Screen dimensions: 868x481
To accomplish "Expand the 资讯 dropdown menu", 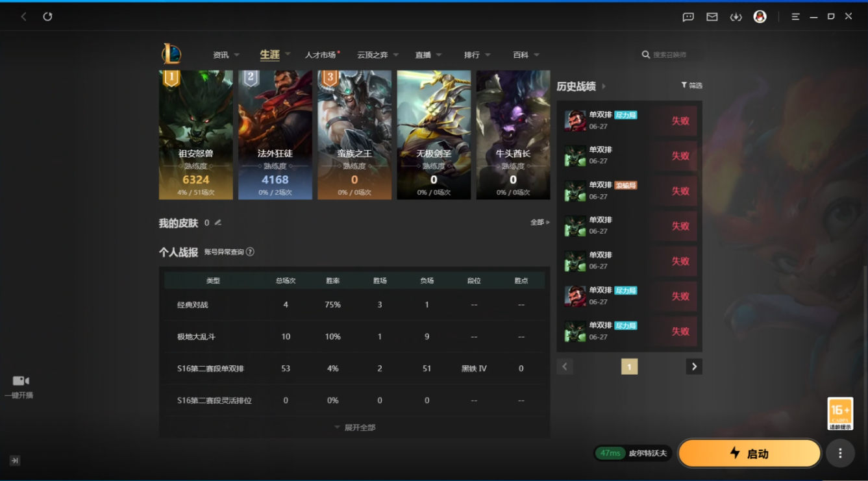I will [226, 55].
